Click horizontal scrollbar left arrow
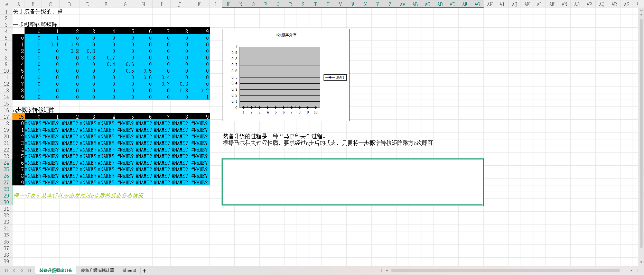Screen dimensions: 644x275 (387, 271)
